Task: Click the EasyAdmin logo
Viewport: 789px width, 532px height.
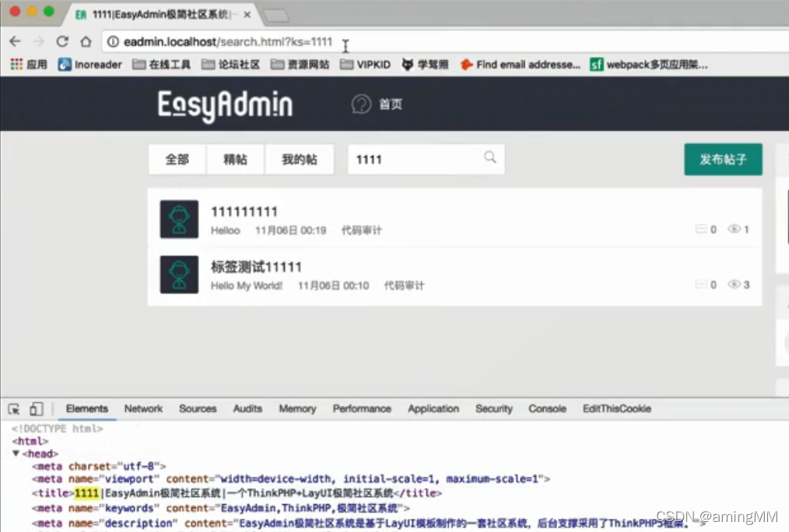Action: point(224,104)
